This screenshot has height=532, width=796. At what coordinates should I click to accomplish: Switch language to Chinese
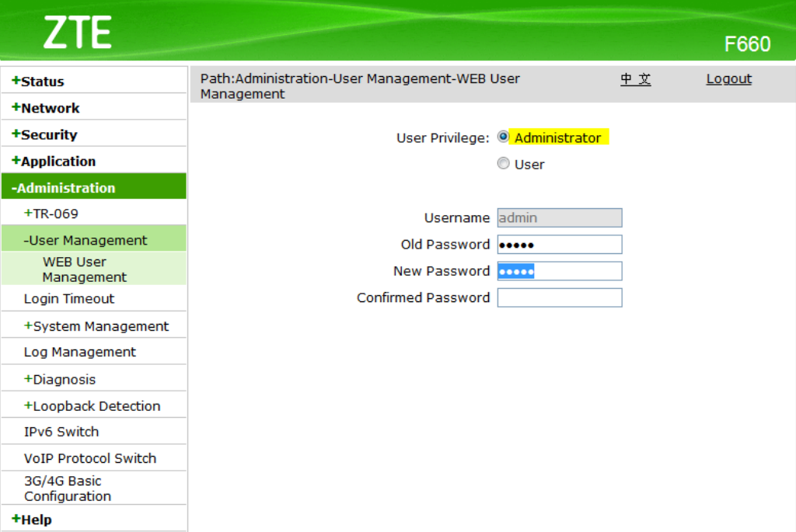(635, 79)
